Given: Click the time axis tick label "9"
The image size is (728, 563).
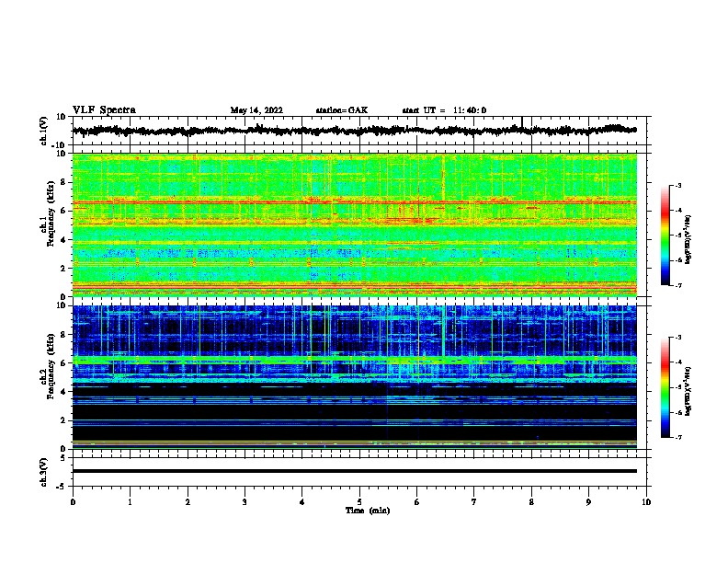Looking at the screenshot, I should [588, 502].
